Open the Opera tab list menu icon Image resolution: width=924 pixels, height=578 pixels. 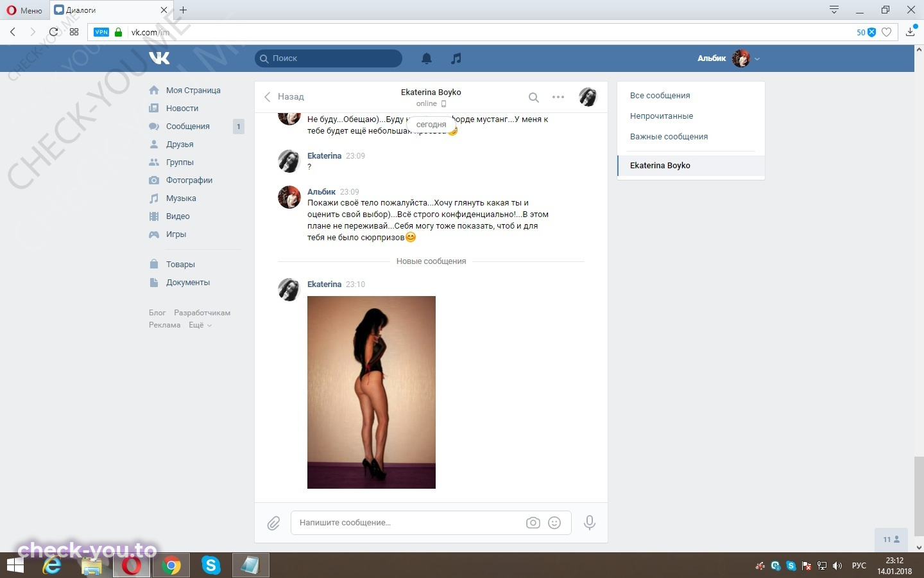pos(834,10)
